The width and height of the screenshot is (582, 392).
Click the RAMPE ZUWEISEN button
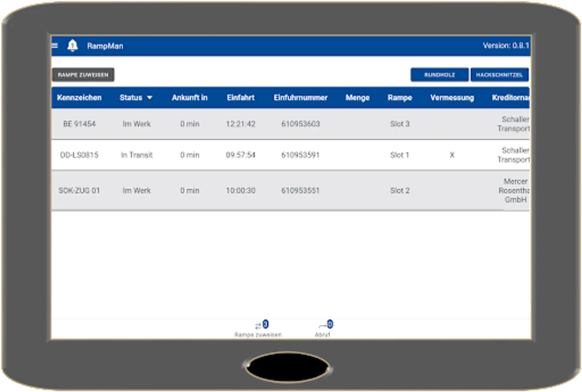click(x=83, y=74)
